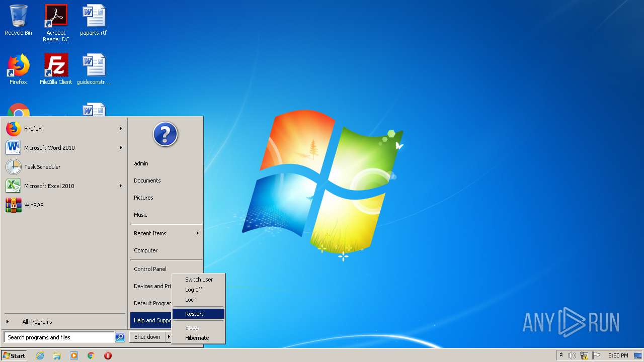644x362 pixels.
Task: Click the volume speaker tray icon
Action: pyautogui.click(x=572, y=355)
